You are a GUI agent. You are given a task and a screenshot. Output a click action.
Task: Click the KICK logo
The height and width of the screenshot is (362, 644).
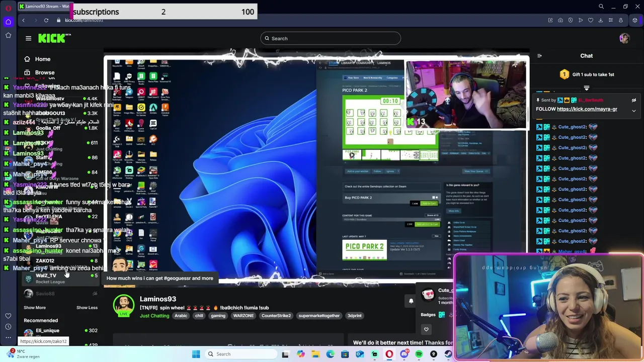52,38
